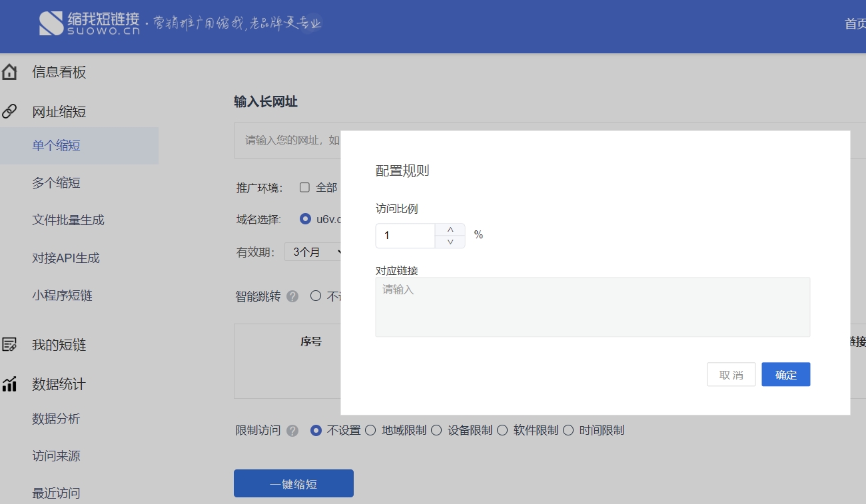Click the link icon beside 网址缩短

tap(9, 112)
